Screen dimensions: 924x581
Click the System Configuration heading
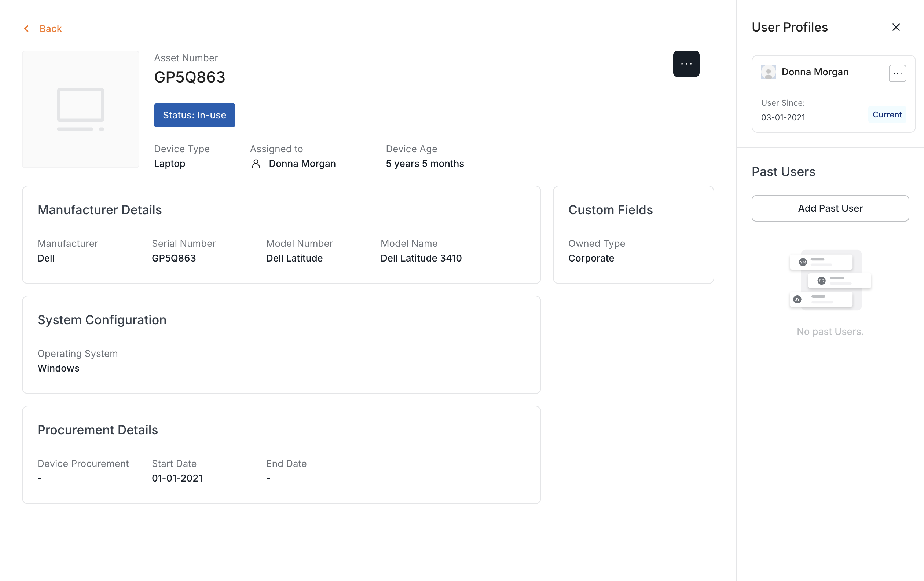click(102, 320)
